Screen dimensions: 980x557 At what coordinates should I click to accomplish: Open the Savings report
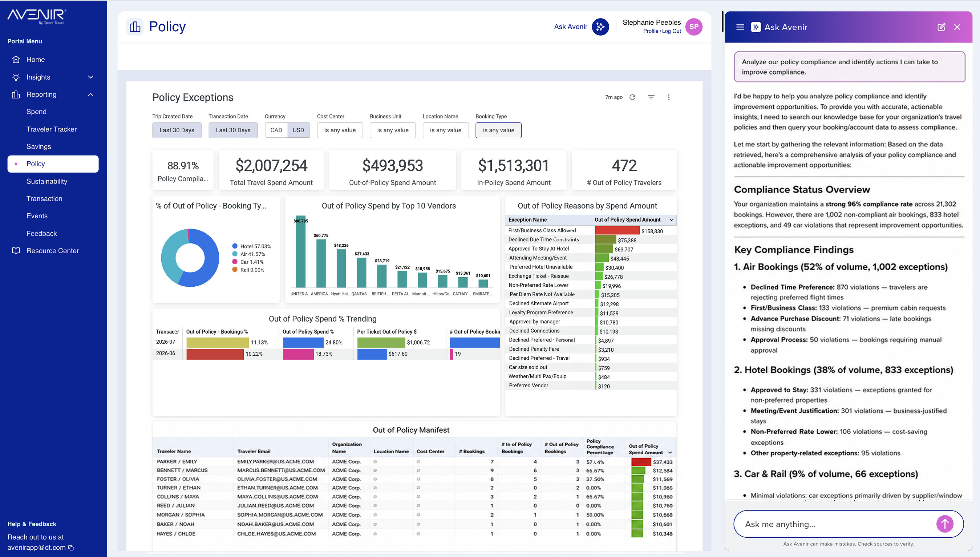pyautogui.click(x=39, y=146)
